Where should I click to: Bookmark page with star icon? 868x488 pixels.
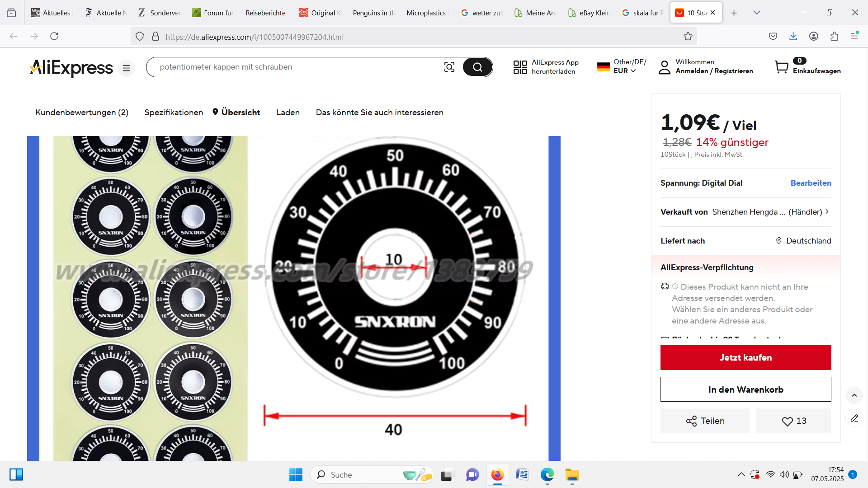pyautogui.click(x=688, y=37)
